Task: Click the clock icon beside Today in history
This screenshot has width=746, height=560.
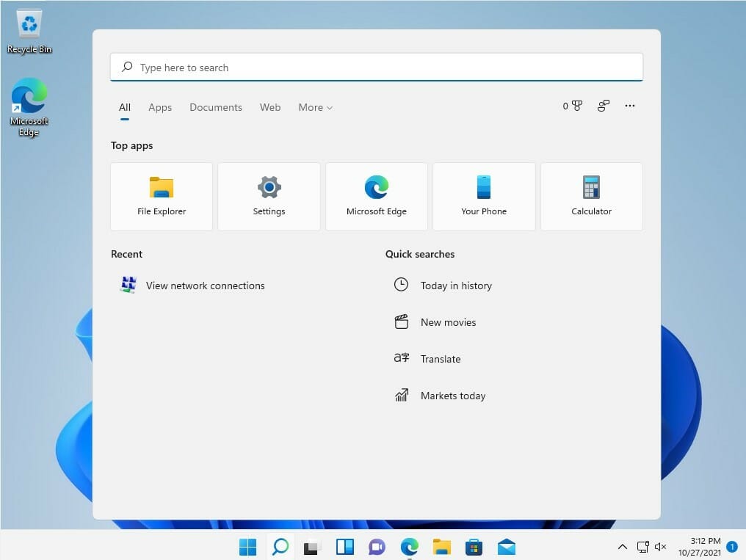Action: [x=401, y=284]
